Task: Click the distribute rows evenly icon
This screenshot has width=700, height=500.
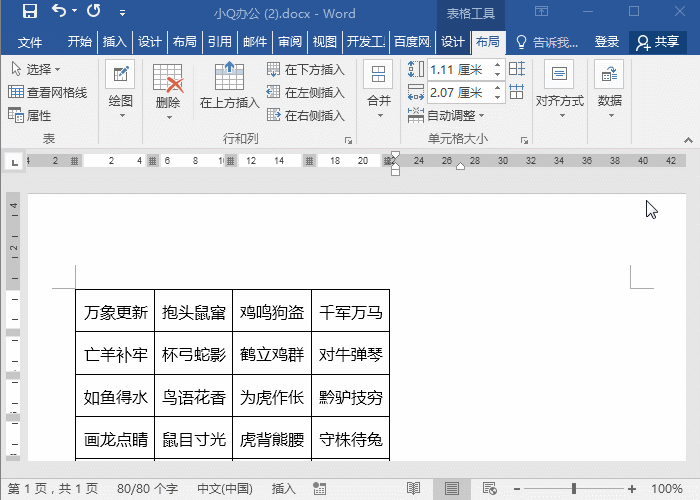Action: [x=517, y=69]
